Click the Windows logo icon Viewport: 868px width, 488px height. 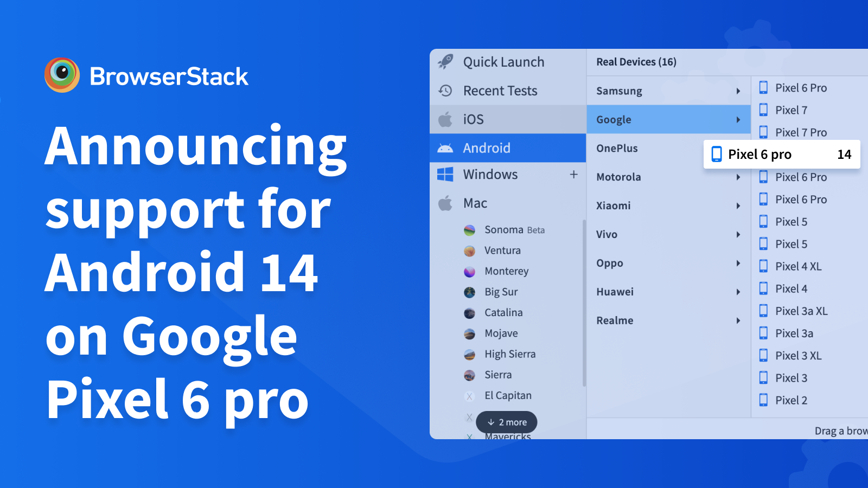pyautogui.click(x=445, y=175)
